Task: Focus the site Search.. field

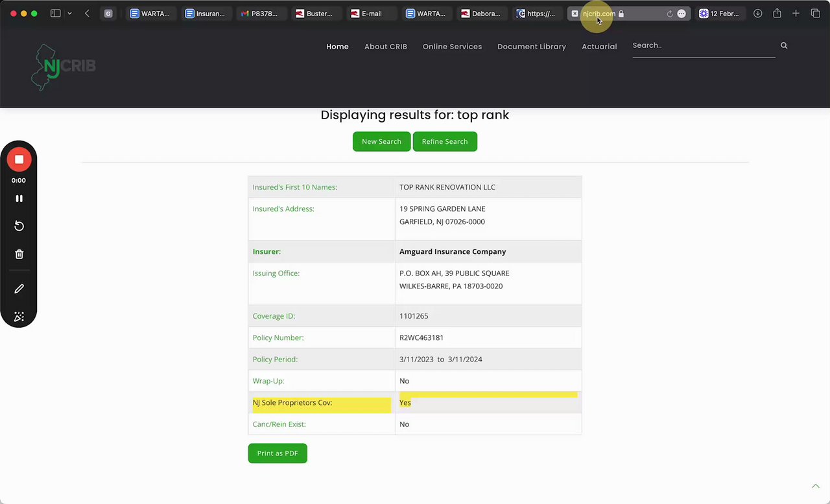Action: (x=704, y=46)
